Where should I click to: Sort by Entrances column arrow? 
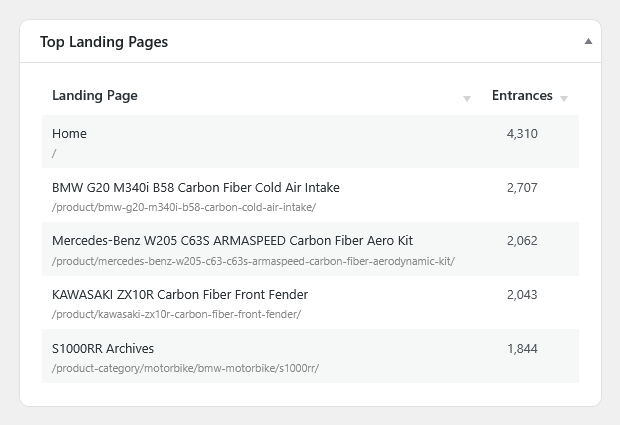[564, 99]
